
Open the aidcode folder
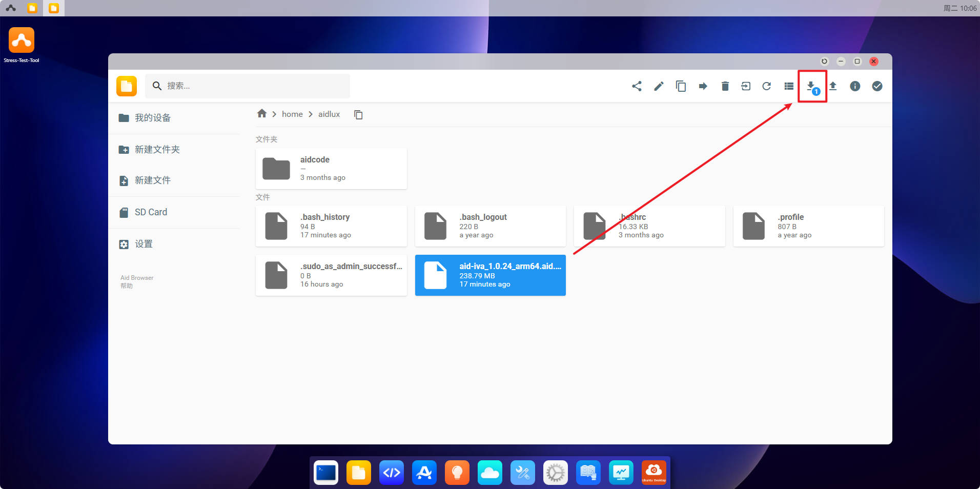331,169
